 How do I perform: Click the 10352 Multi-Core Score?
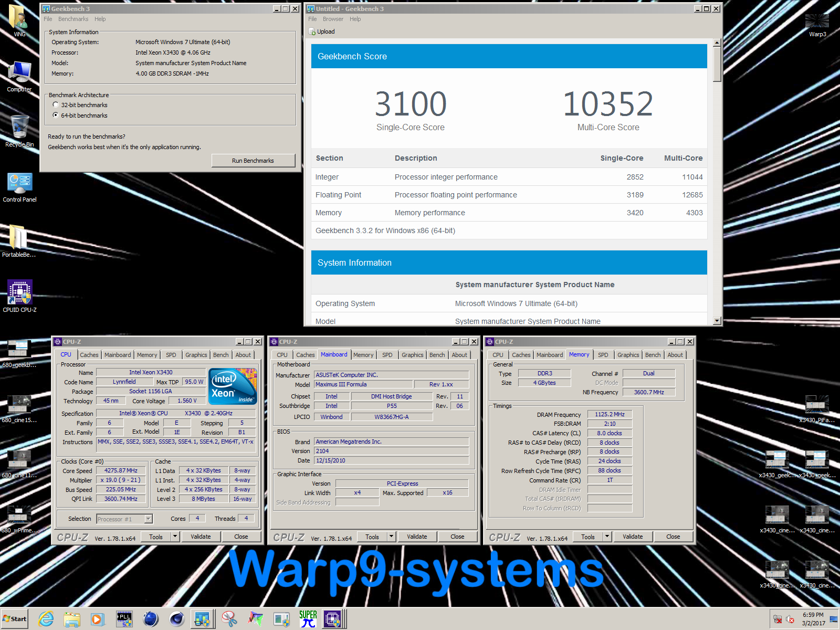608,104
